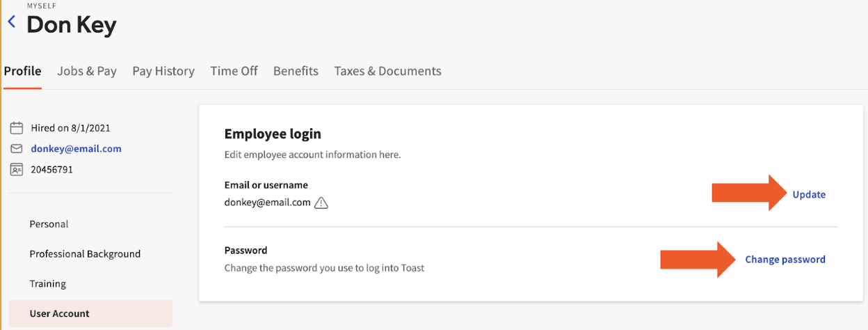Click the Change password link
The image size is (868, 330).
[x=785, y=260]
